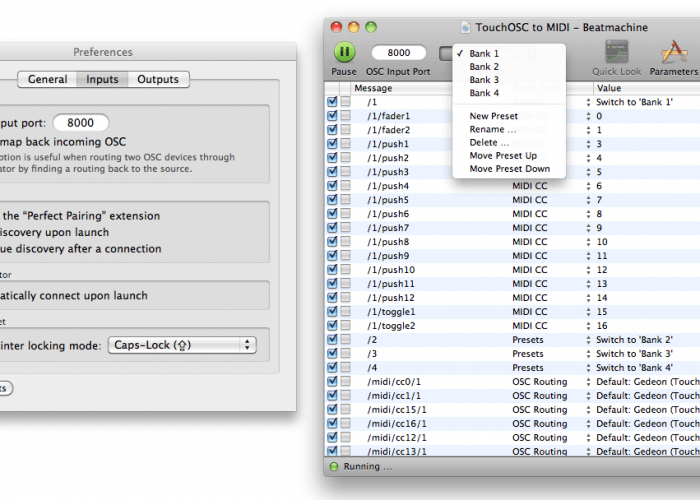Image resolution: width=700 pixels, height=500 pixels.
Task: Select Bank 1 in the preset menu
Action: [509, 54]
